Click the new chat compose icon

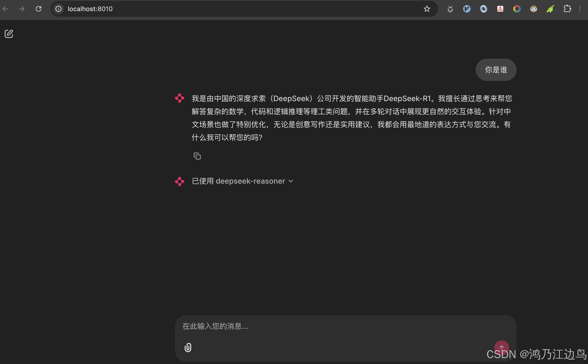point(9,34)
